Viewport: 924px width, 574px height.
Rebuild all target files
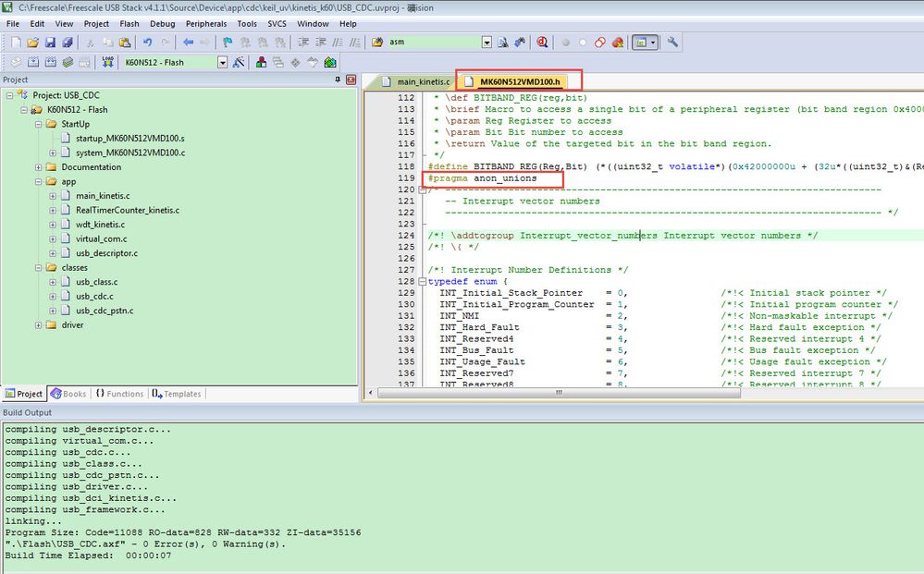coord(51,63)
